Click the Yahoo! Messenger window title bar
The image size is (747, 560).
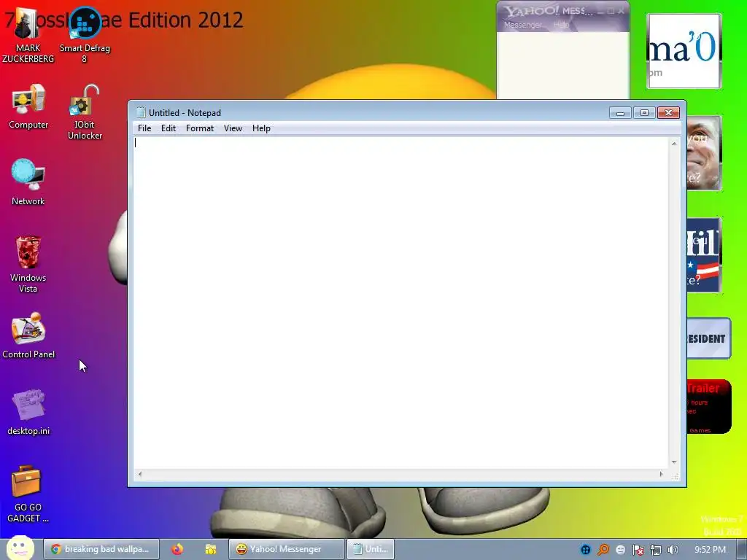[562, 10]
